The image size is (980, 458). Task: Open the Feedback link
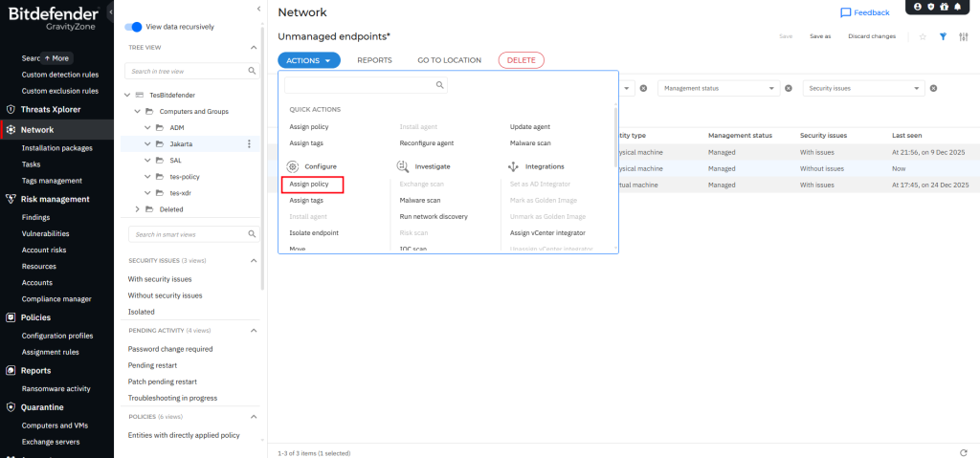tap(864, 12)
